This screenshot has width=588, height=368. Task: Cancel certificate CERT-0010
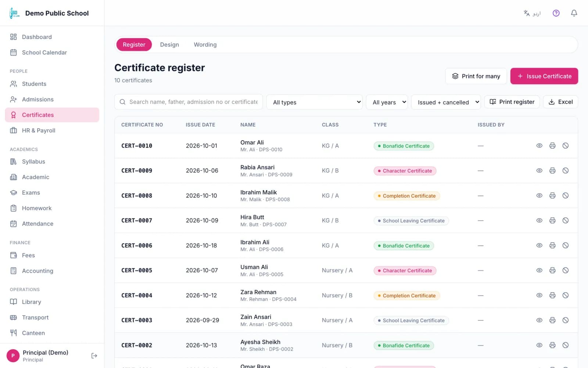[x=566, y=146]
